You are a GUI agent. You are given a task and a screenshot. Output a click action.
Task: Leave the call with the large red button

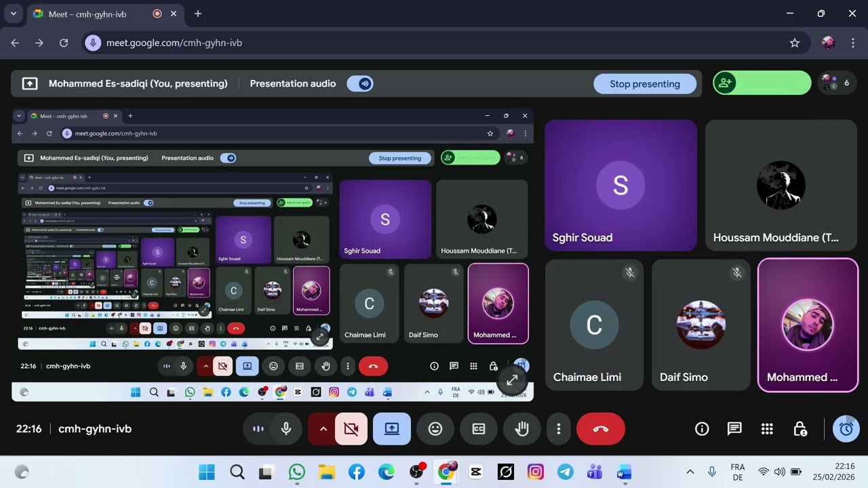pyautogui.click(x=601, y=429)
